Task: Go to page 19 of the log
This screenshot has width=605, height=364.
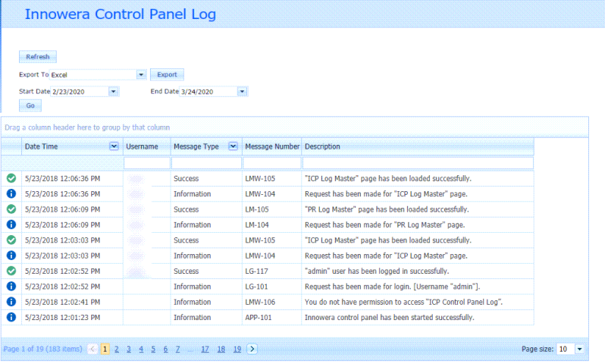Action: (237, 349)
